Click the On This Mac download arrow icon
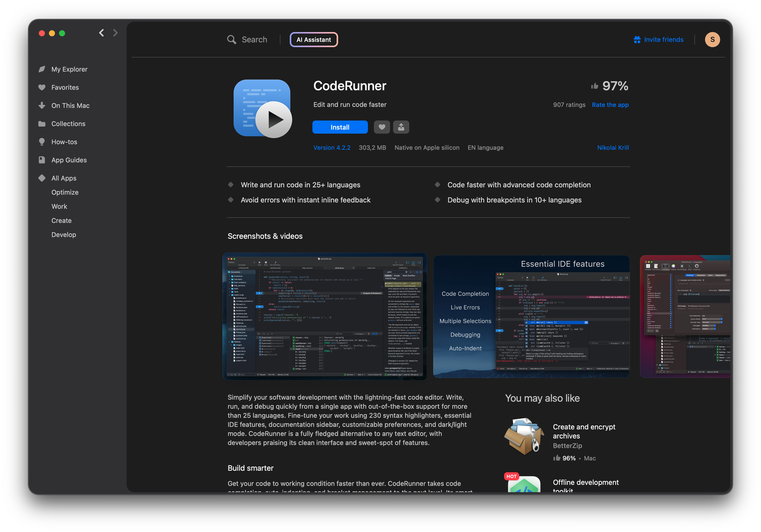 [x=42, y=106]
